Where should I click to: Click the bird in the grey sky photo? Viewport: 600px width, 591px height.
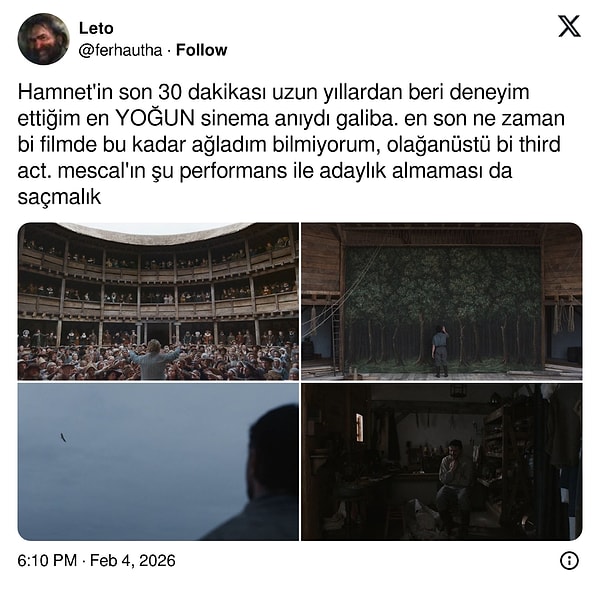(x=63, y=437)
